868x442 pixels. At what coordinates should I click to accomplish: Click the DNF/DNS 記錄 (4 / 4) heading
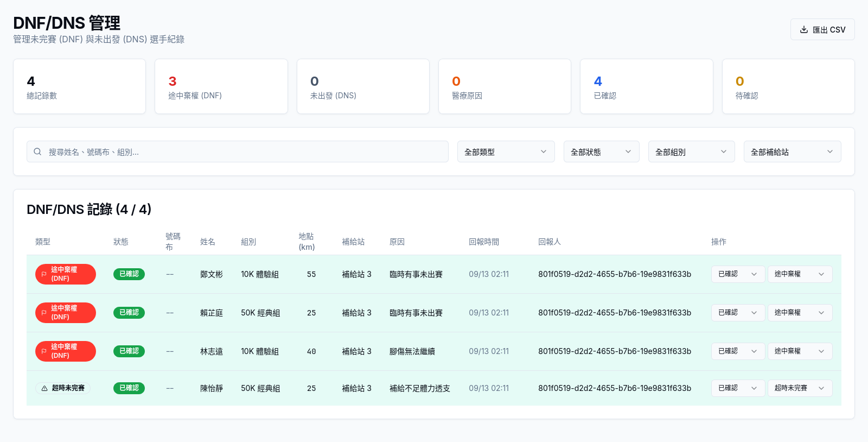pos(89,209)
